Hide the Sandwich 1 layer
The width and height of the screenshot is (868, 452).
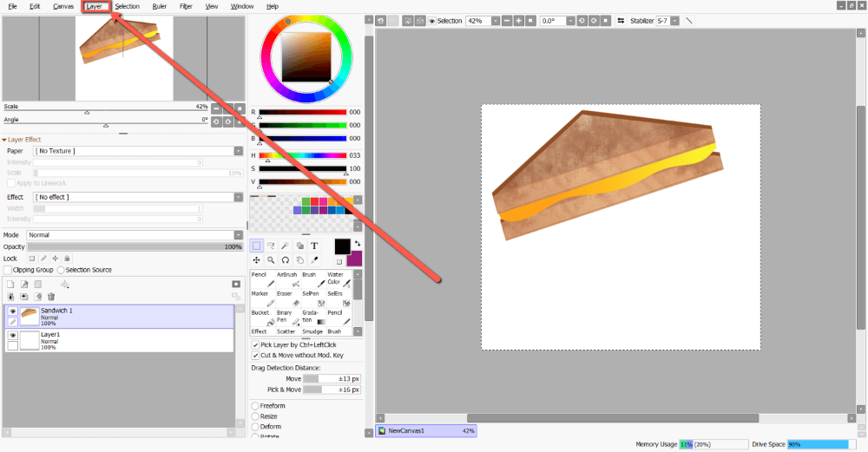[x=12, y=311]
